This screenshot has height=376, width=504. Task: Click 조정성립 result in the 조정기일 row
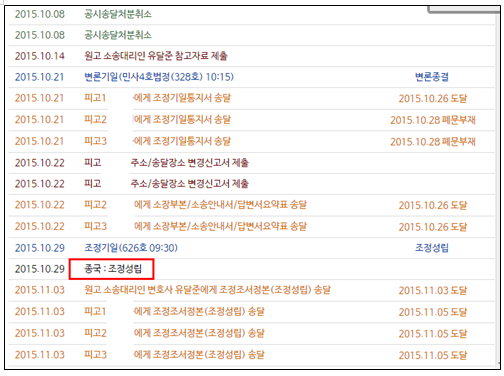pyautogui.click(x=432, y=248)
